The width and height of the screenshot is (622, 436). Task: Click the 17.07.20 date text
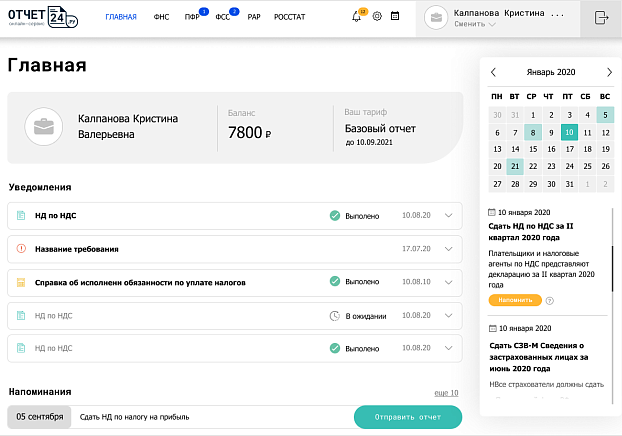tap(416, 249)
